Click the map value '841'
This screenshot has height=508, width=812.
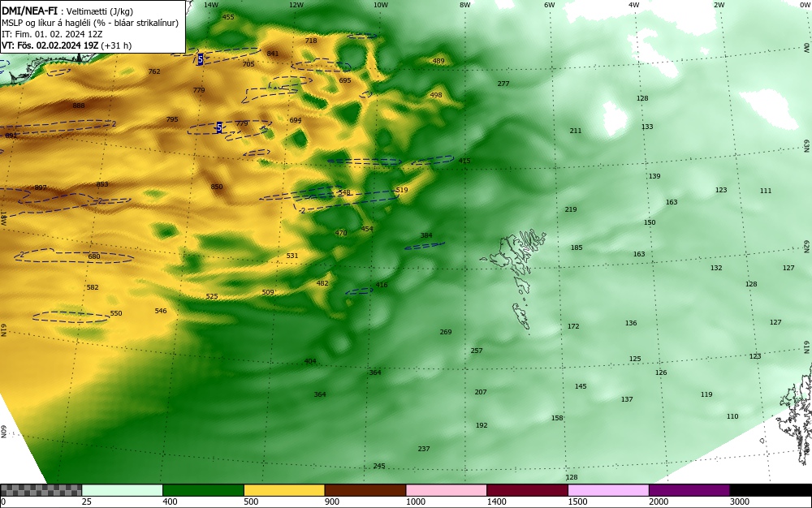[x=273, y=54]
